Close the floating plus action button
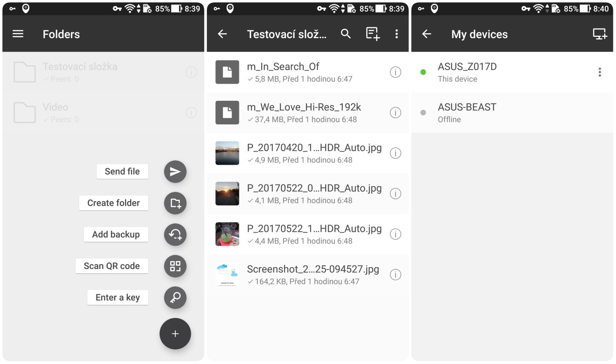Screen dimensions: 616x364 pyautogui.click(x=175, y=334)
